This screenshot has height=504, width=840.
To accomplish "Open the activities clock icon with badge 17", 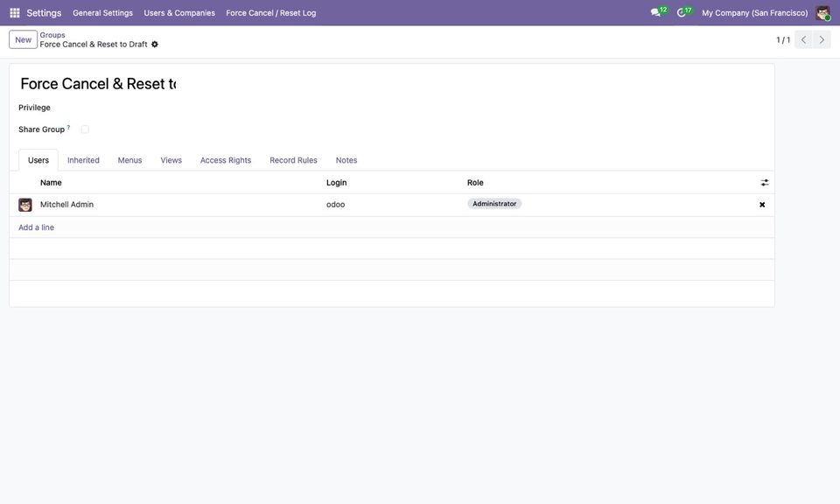I will tap(684, 12).
